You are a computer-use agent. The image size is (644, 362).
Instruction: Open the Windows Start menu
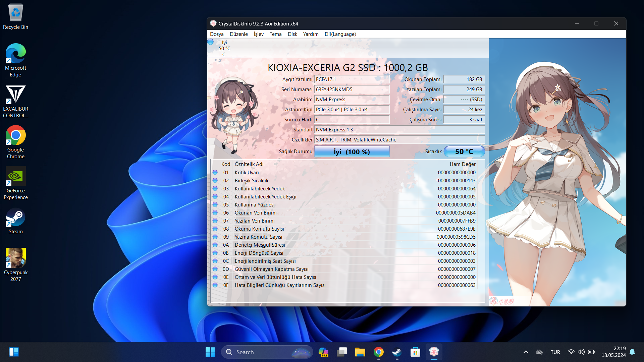click(210, 352)
